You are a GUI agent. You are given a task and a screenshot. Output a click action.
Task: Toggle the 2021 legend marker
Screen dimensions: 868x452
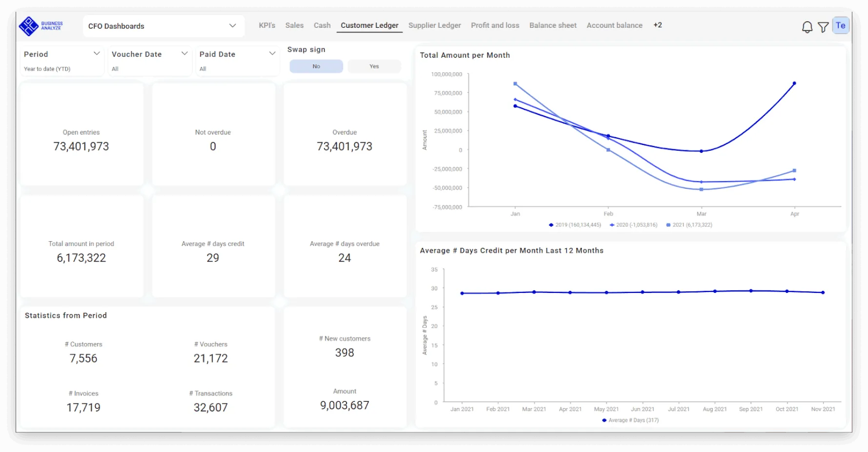(668, 225)
